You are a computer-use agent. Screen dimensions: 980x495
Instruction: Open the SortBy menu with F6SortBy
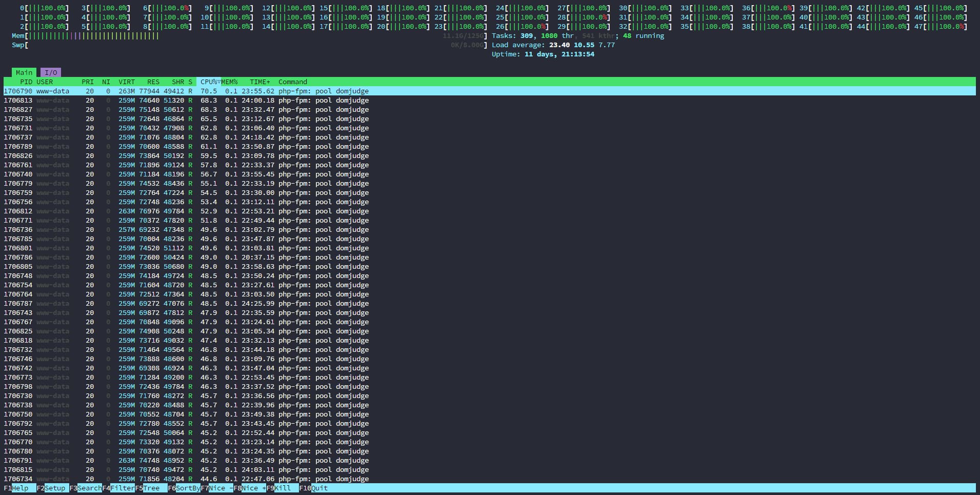183,488
